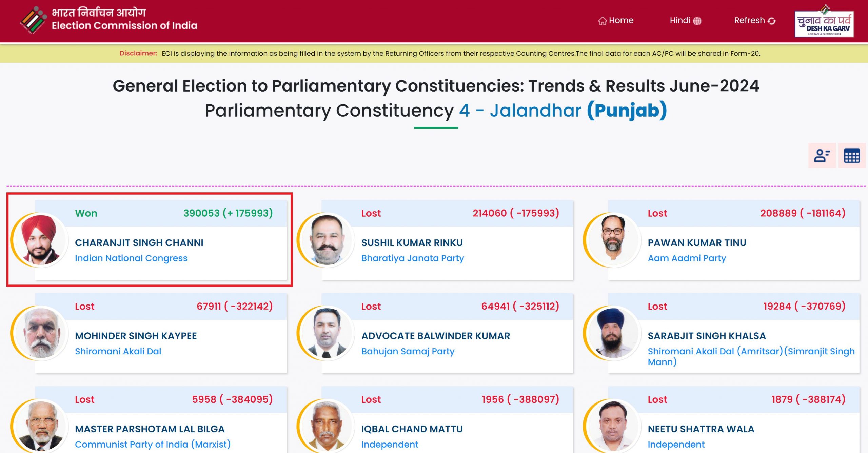The image size is (868, 453).
Task: Select the Bharatiya Janata Party label
Action: (412, 258)
